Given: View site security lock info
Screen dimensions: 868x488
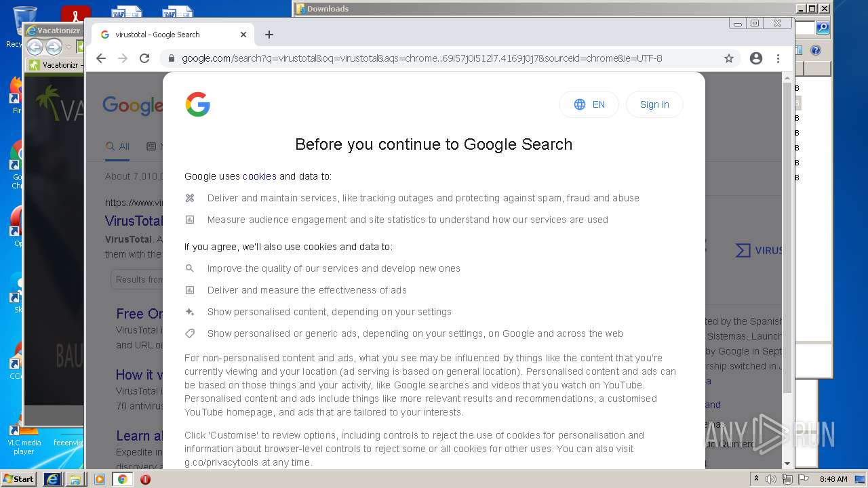Looking at the screenshot, I should 171,58.
